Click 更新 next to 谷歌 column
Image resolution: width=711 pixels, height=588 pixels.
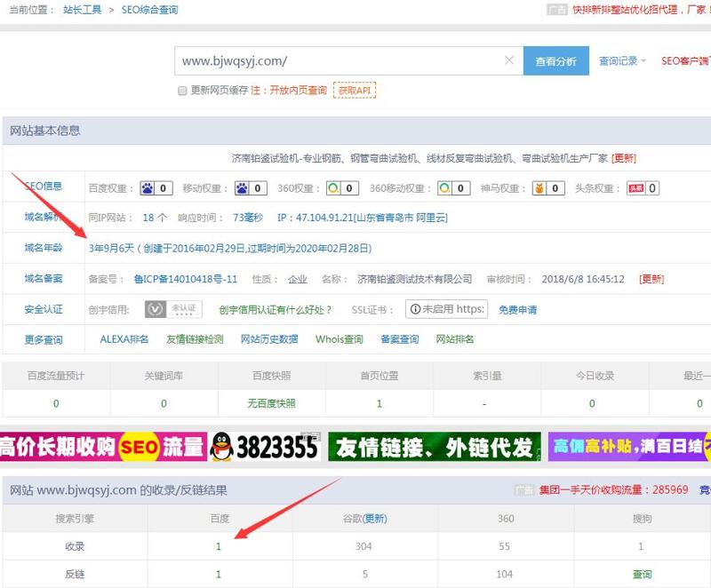click(375, 519)
